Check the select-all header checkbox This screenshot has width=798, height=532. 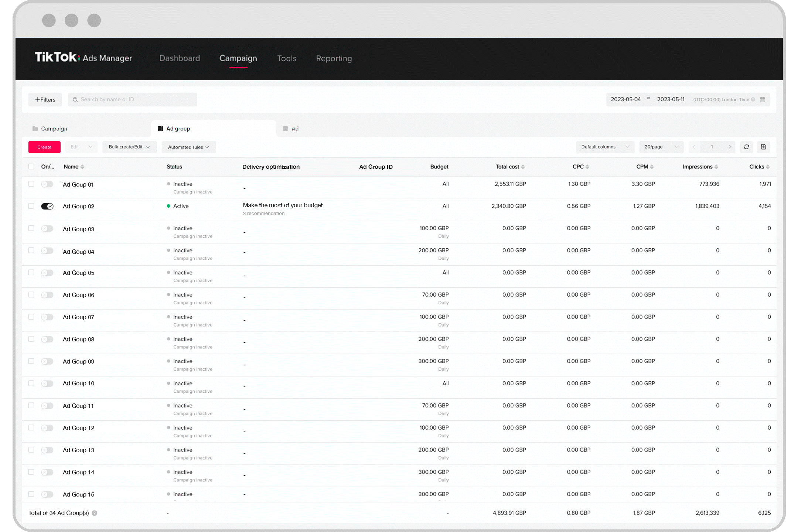(x=31, y=167)
